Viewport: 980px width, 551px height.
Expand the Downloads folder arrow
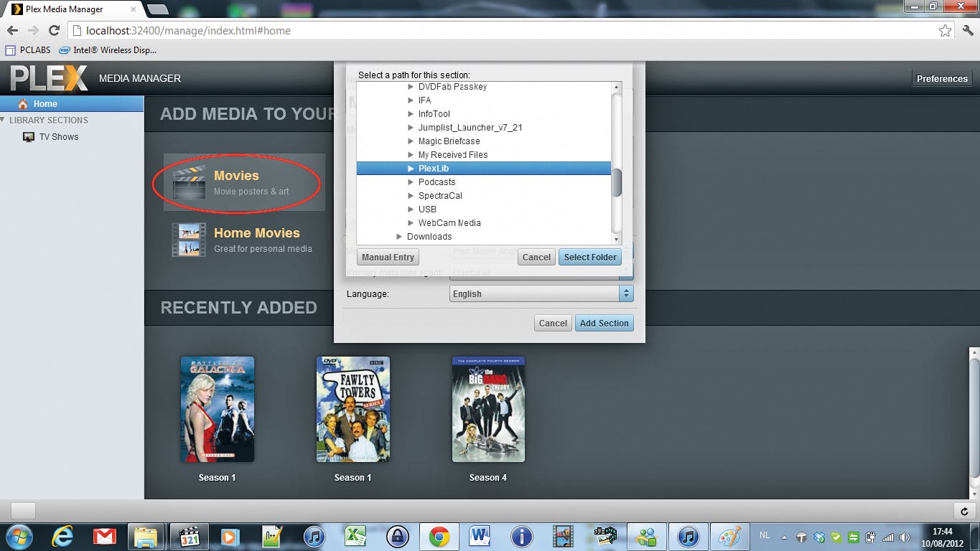point(399,237)
